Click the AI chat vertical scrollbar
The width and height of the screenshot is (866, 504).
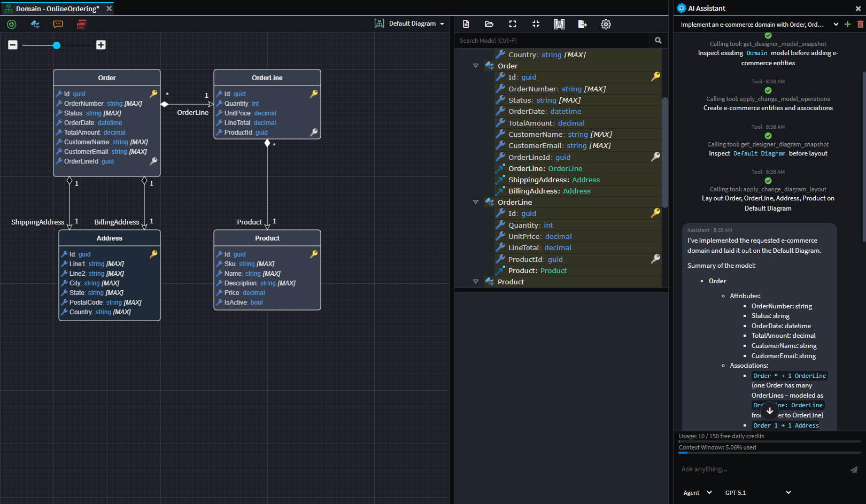pos(864,156)
